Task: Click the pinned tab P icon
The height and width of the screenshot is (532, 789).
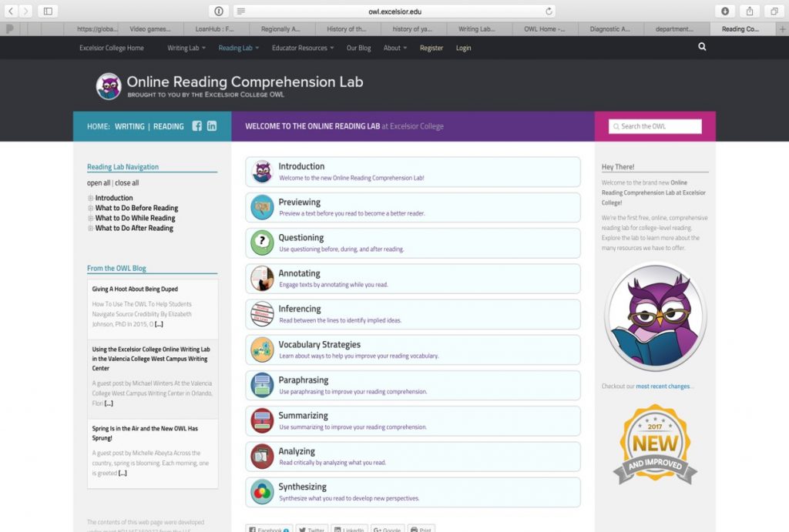Action: [x=9, y=29]
